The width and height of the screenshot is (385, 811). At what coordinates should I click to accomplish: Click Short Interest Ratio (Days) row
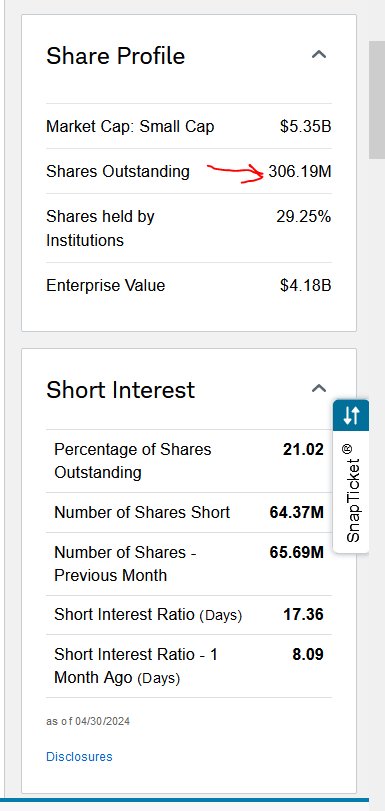189,615
